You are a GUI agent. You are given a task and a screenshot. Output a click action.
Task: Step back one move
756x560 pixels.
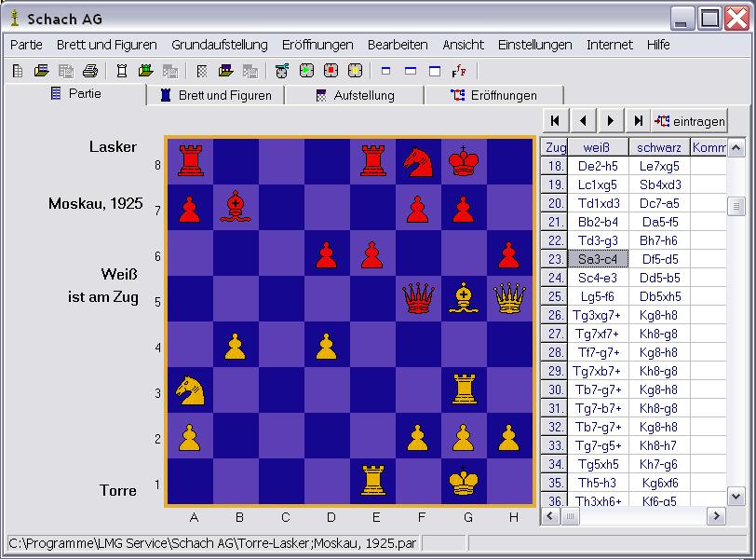(582, 119)
